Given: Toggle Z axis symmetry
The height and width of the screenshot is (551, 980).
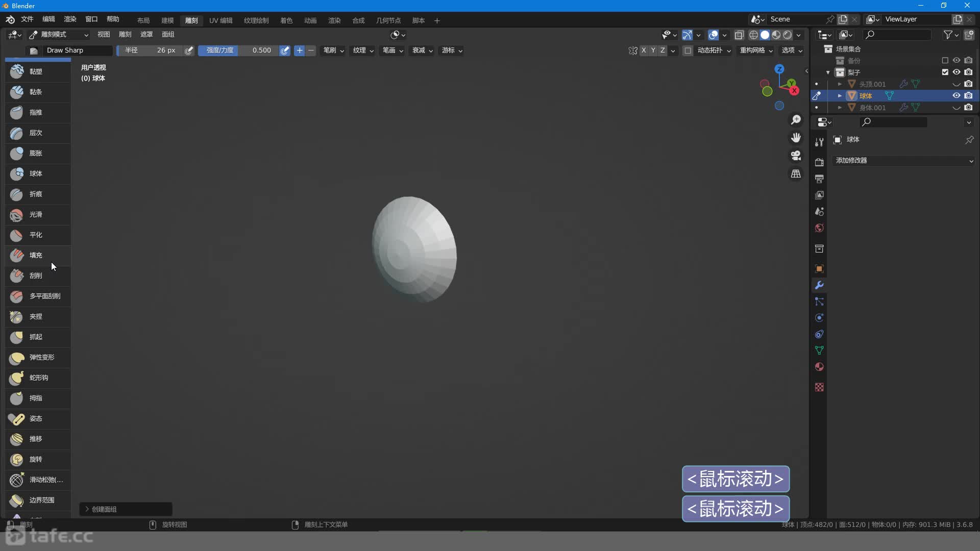Looking at the screenshot, I should 663,51.
